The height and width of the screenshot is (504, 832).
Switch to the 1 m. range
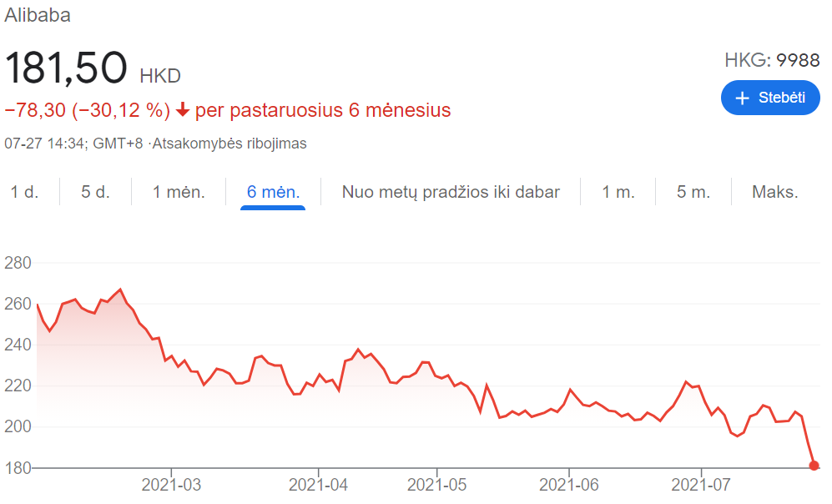coord(618,192)
